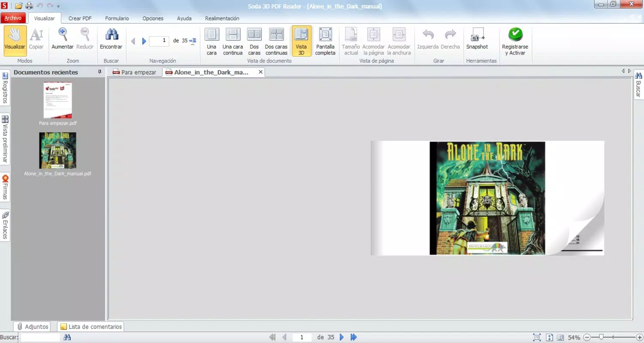The height and width of the screenshot is (343, 644).
Task: Select the Visualizar hand mode tool
Action: pyautogui.click(x=15, y=41)
